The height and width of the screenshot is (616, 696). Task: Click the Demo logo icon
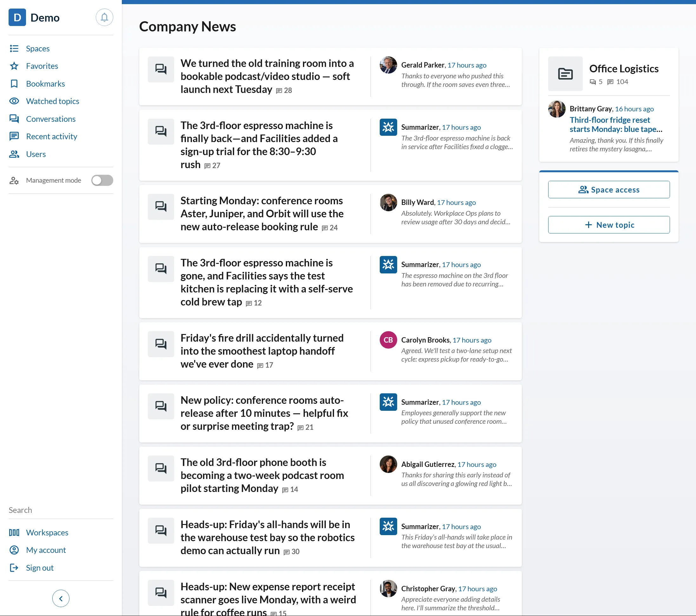17,17
